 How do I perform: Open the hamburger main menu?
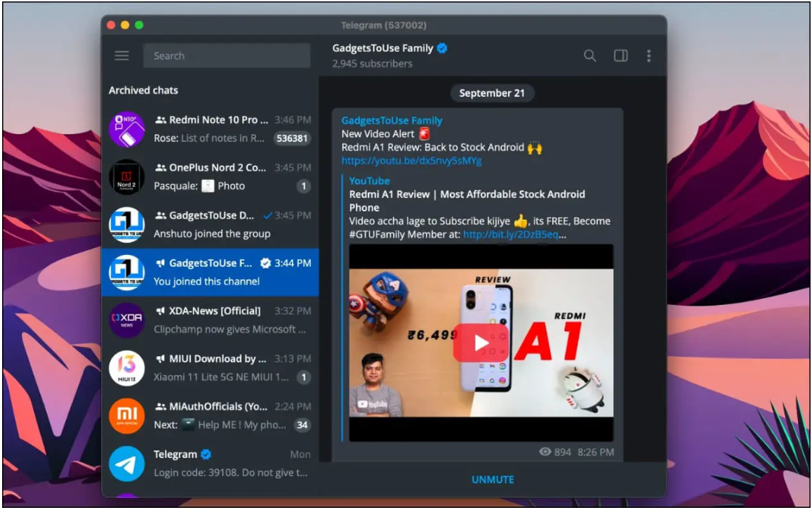[x=122, y=55]
